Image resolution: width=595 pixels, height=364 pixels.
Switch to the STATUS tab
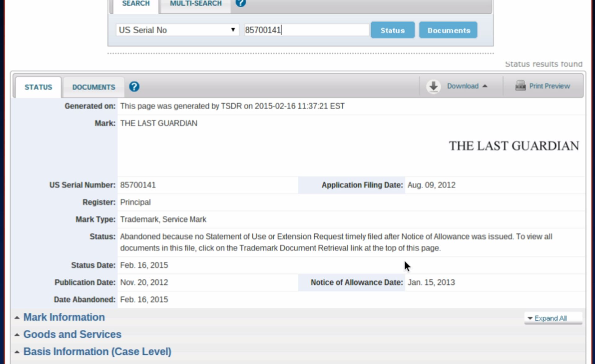[38, 87]
